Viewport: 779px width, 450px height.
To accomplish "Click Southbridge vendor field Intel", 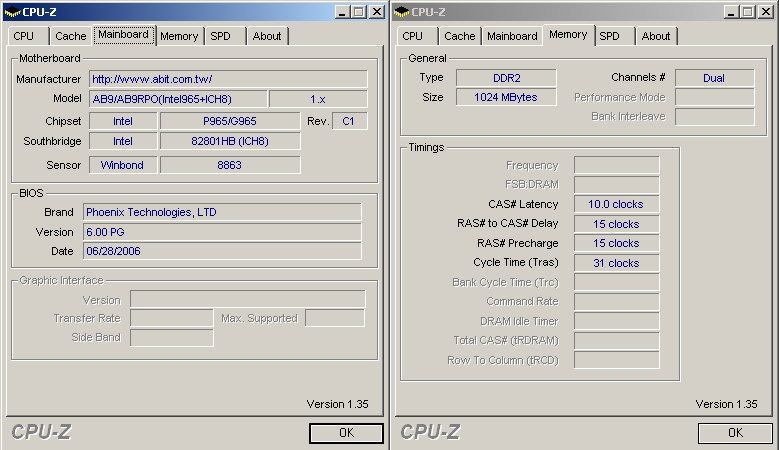I will 123,141.
